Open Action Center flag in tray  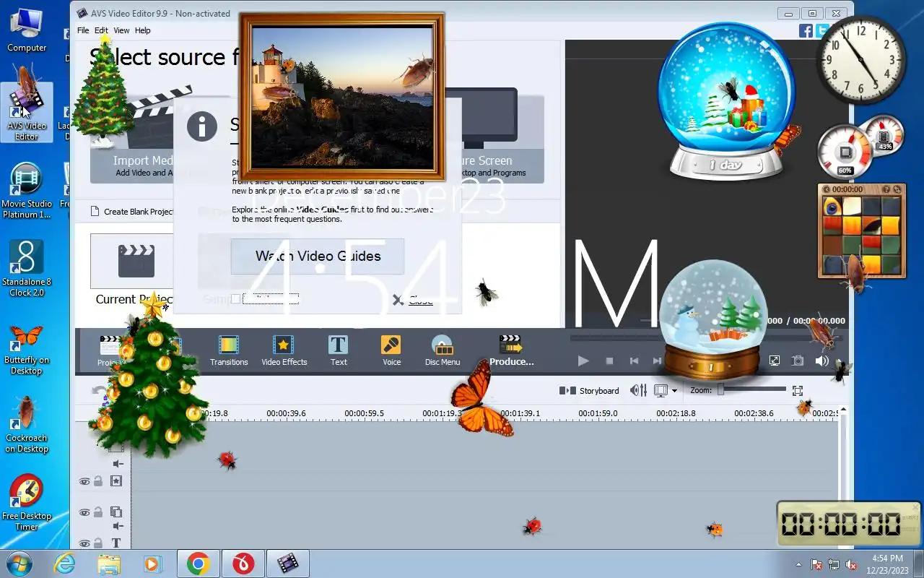pyautogui.click(x=817, y=564)
